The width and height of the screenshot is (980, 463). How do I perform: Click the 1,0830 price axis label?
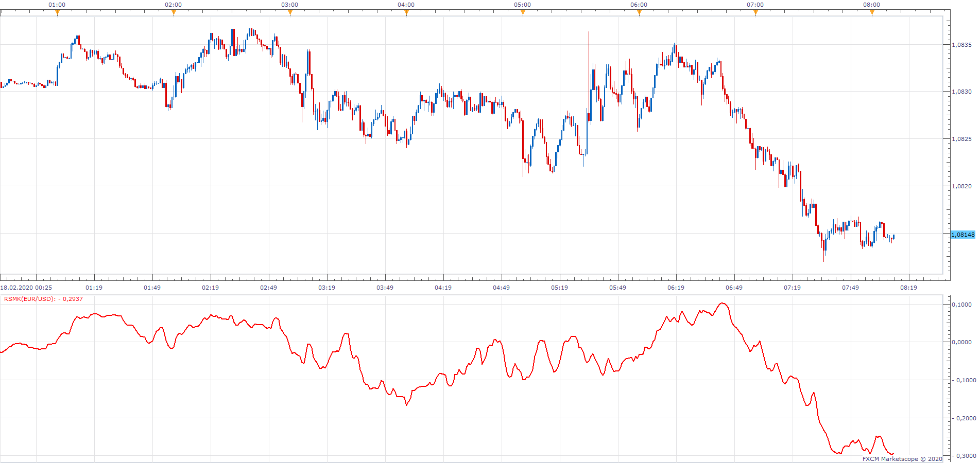(x=961, y=92)
